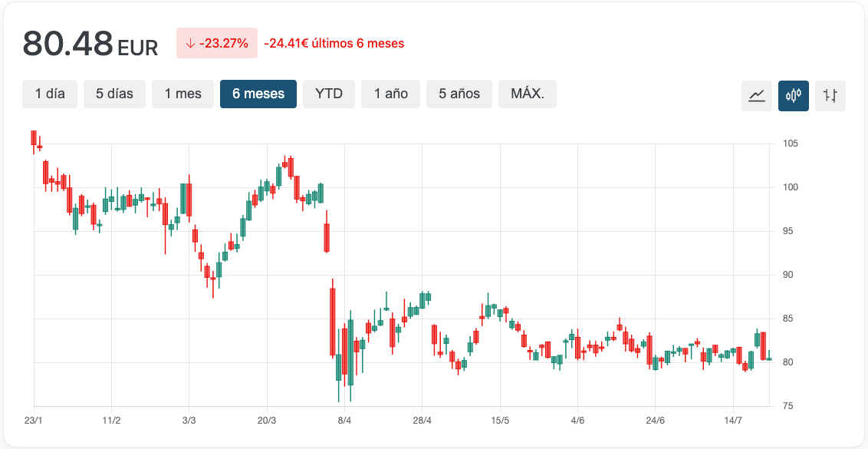Click the 75 price axis label

[788, 406]
